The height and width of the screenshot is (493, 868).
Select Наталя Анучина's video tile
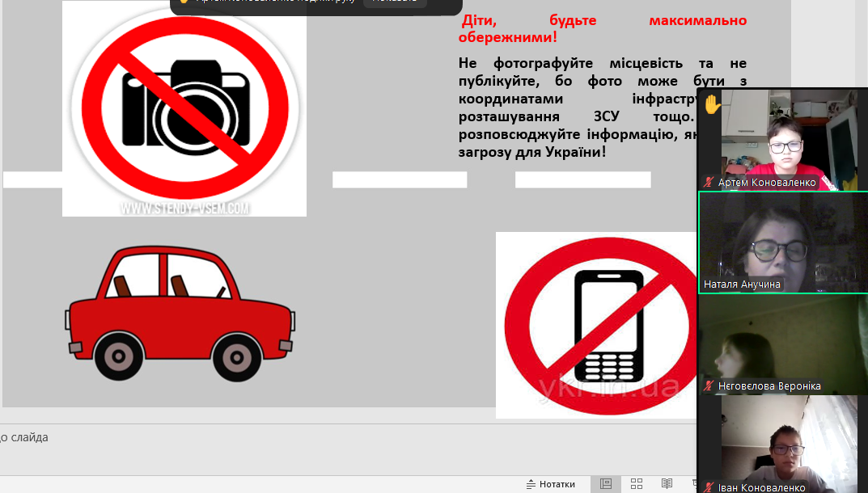[783, 242]
